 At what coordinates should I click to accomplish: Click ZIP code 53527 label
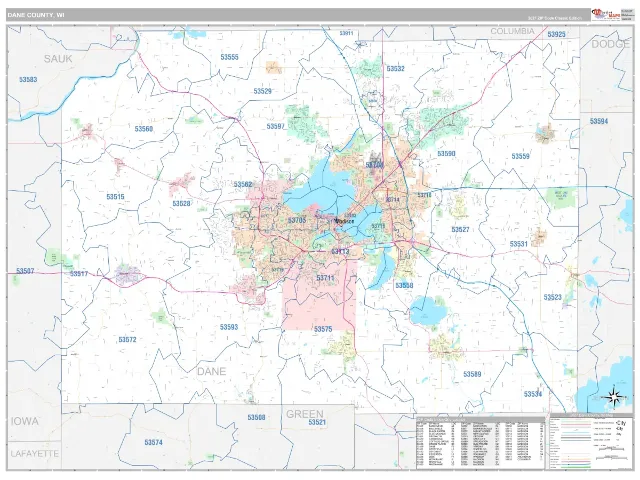tap(460, 230)
